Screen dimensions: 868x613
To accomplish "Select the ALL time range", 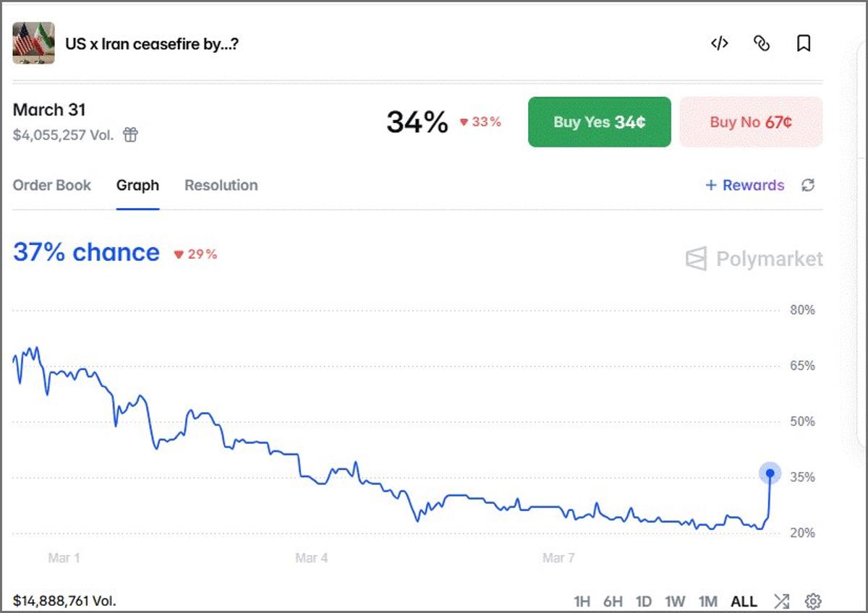I will click(x=744, y=601).
